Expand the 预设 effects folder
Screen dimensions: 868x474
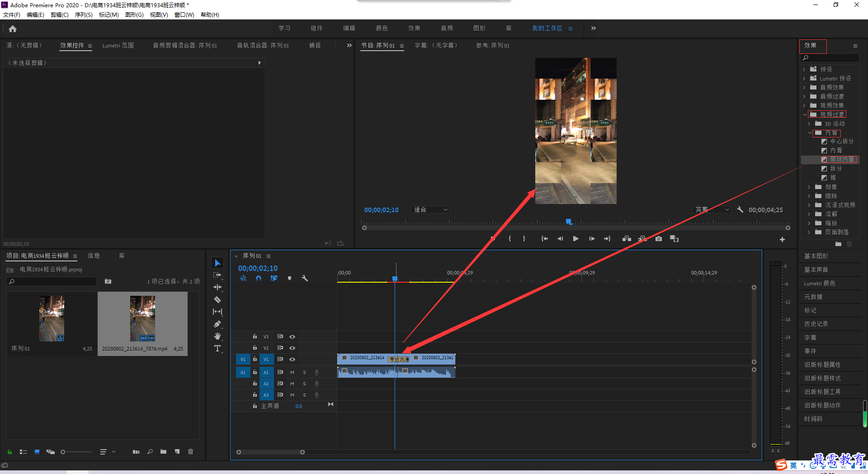[804, 69]
